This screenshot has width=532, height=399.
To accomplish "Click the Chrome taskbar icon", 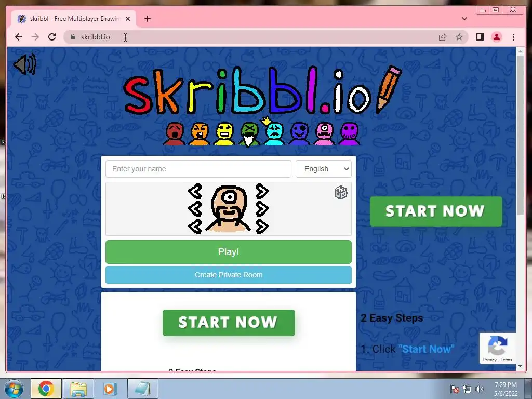I will click(46, 389).
